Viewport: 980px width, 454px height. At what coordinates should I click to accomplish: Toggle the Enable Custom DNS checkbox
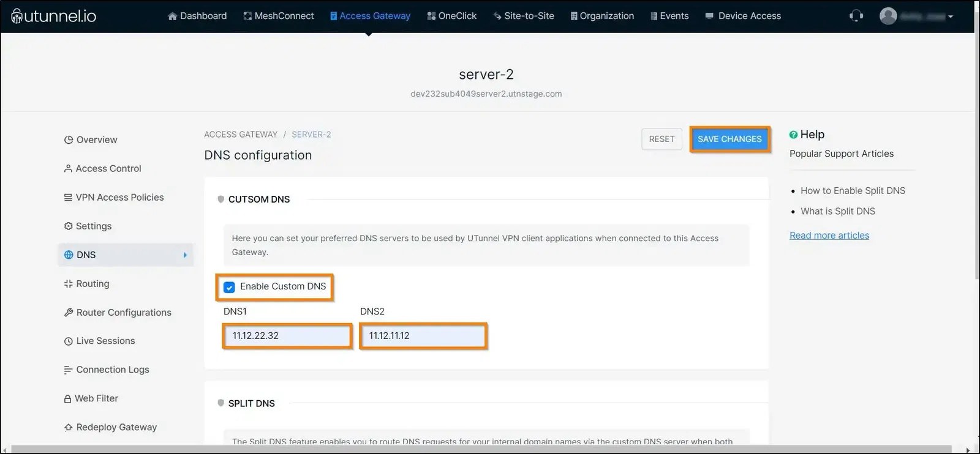pos(229,287)
